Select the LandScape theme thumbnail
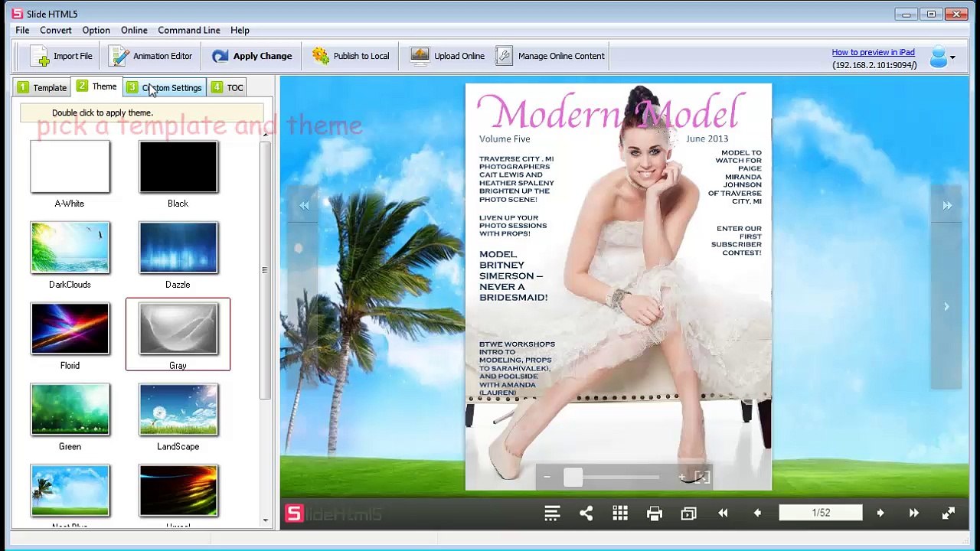Screen dimensions: 980x551 tap(178, 410)
